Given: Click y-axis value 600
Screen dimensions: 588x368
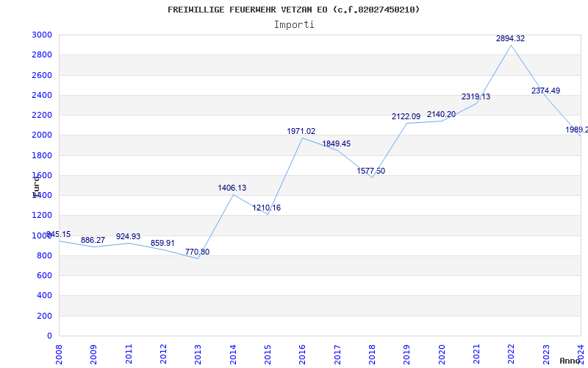Looking at the screenshot, I should [45, 275].
